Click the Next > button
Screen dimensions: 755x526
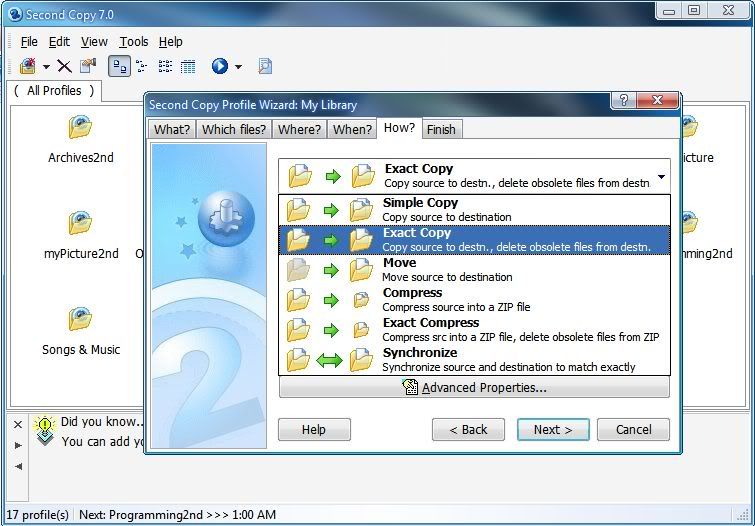(553, 430)
